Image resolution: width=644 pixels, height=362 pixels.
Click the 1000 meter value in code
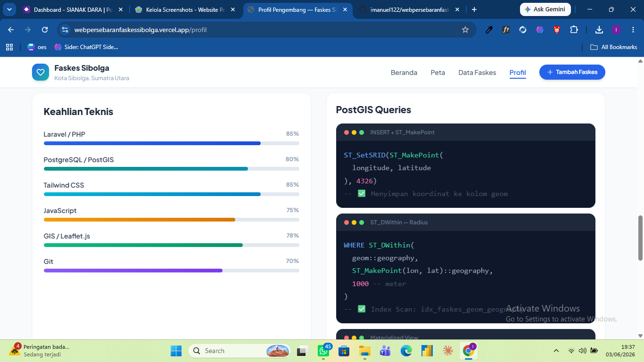coord(360,284)
